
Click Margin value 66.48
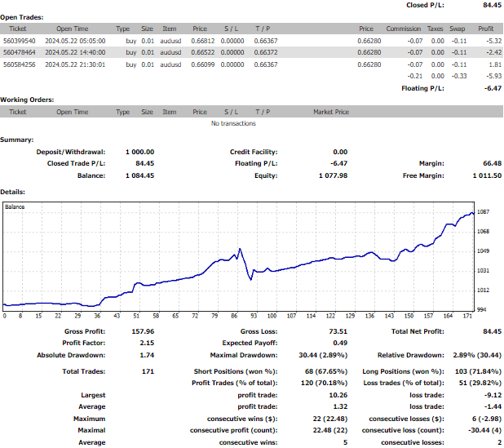(x=492, y=163)
